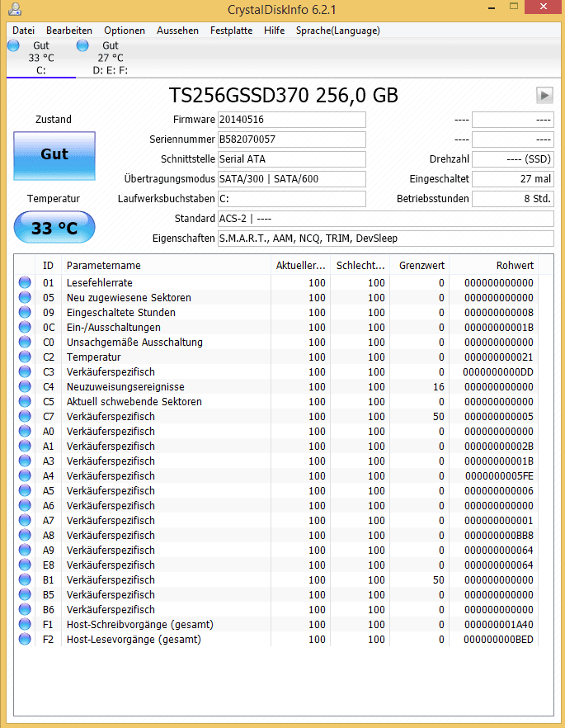Click the 33 °C temperature button

54,228
